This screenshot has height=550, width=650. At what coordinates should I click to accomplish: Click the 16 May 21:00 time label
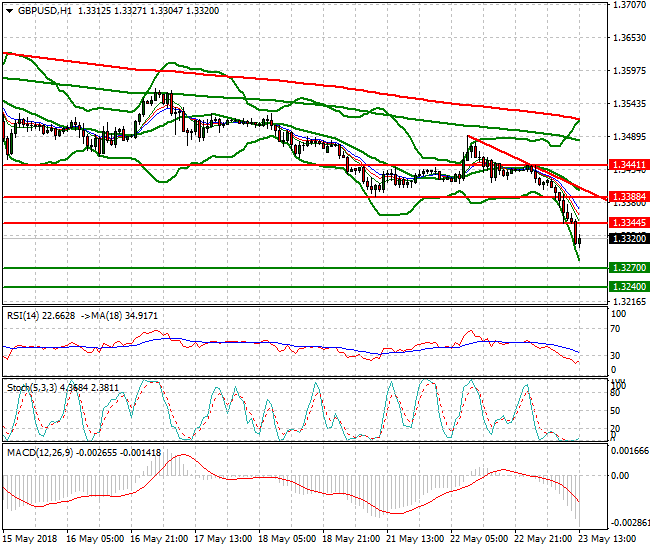pyautogui.click(x=159, y=539)
